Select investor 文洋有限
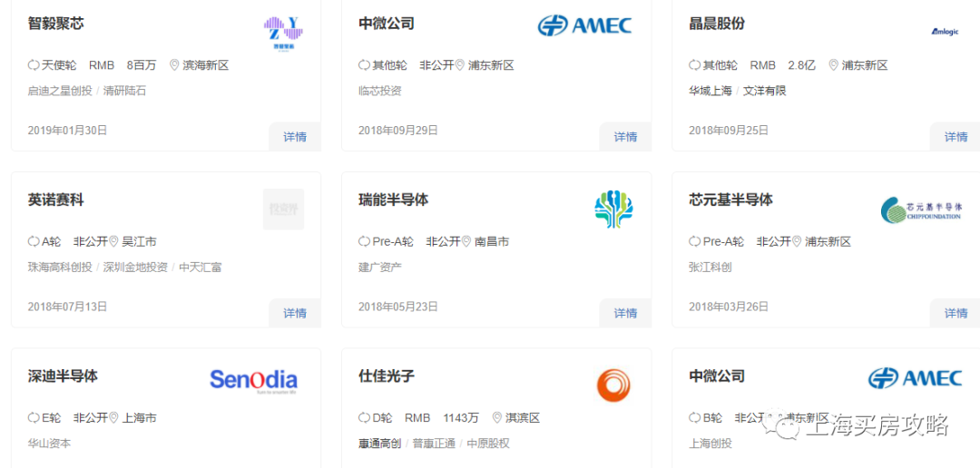Viewport: 980px width, 468px height. (764, 92)
